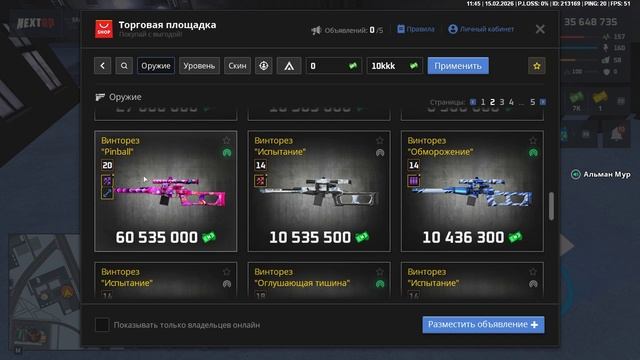Click the red SHOP logo icon
The height and width of the screenshot is (360, 640).
point(104,29)
